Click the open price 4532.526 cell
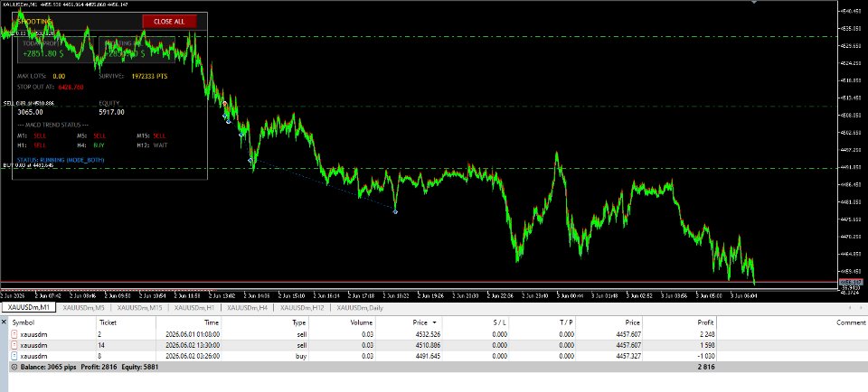This screenshot has height=392, width=868. [427, 334]
